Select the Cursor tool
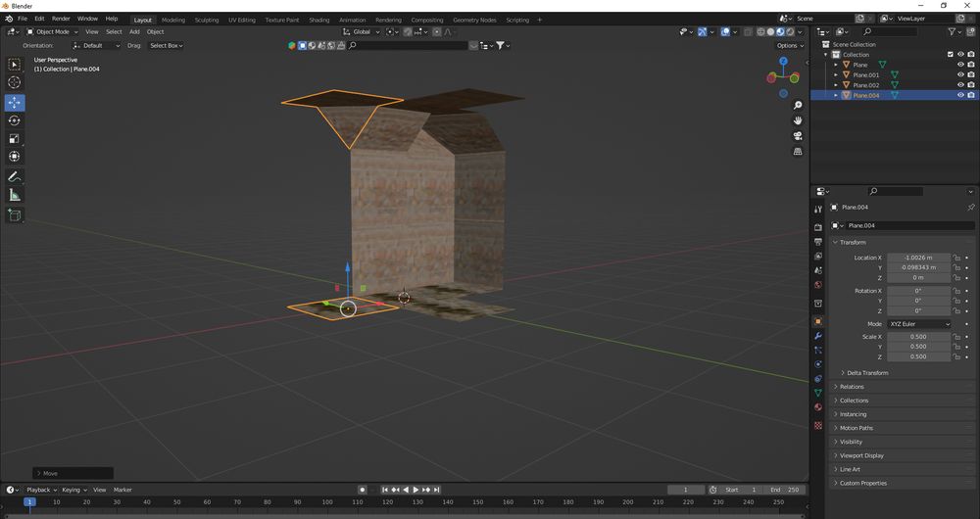The height and width of the screenshot is (519, 980). (15, 82)
